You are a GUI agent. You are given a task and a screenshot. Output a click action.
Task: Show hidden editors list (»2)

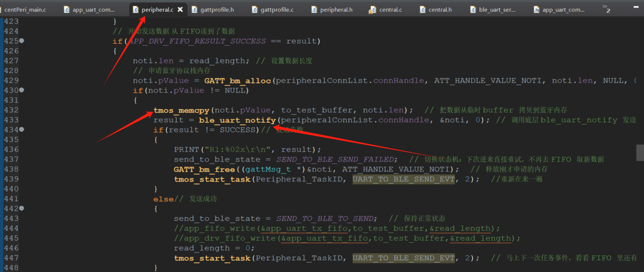tap(606, 8)
